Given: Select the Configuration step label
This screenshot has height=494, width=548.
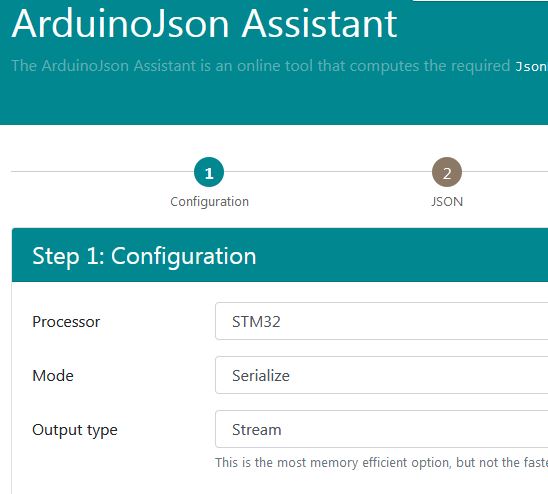Looking at the screenshot, I should [x=209, y=202].
